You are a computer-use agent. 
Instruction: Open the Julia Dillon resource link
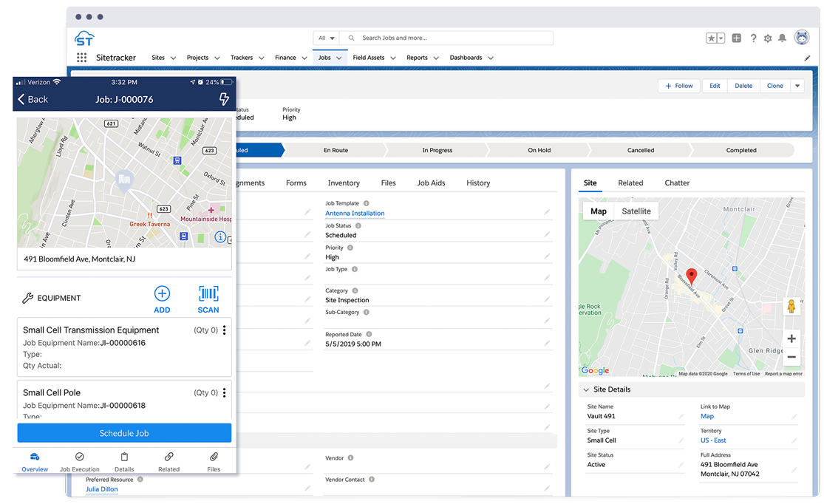click(x=102, y=489)
